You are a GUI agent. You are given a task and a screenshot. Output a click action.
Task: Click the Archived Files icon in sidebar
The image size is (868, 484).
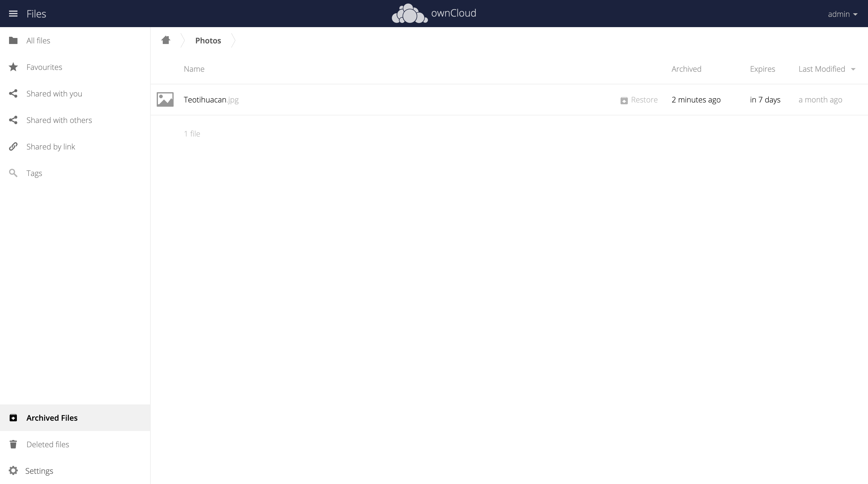13,417
